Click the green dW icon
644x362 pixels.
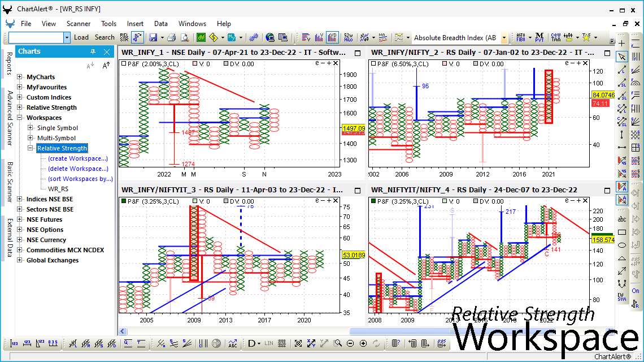pos(201,37)
